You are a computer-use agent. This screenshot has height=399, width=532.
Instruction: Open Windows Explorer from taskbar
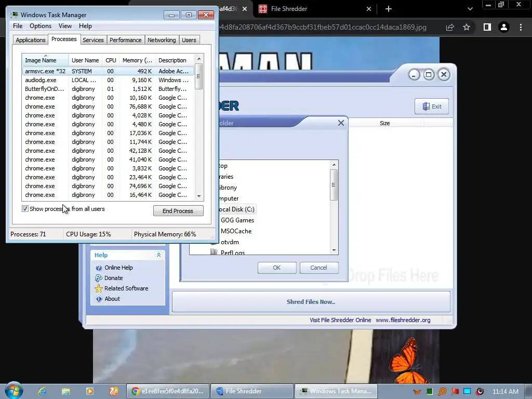tap(66, 391)
